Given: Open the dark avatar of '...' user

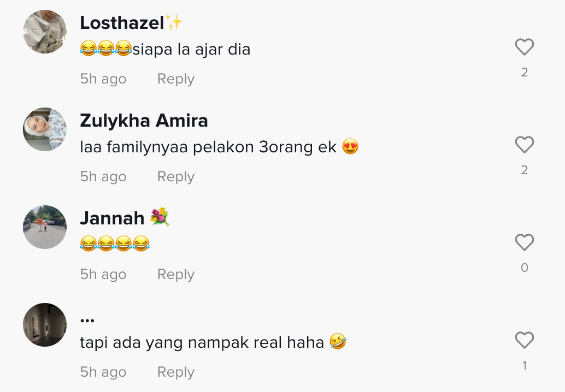Looking at the screenshot, I should click(45, 325).
